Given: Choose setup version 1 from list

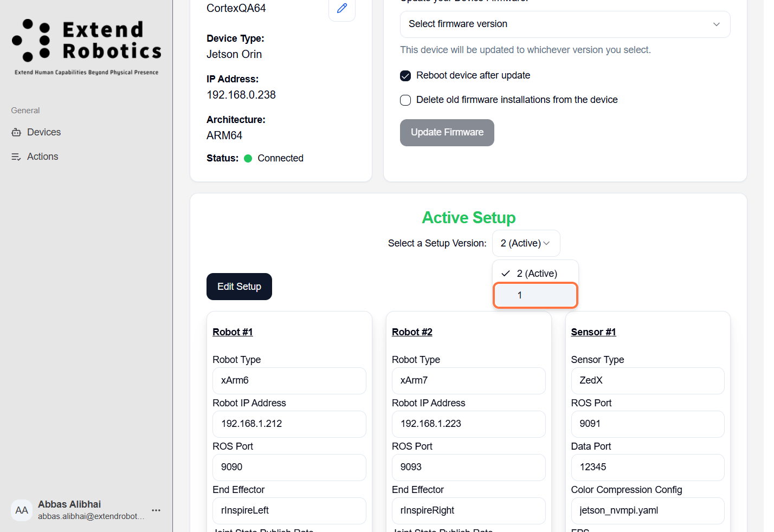Looking at the screenshot, I should pos(535,295).
